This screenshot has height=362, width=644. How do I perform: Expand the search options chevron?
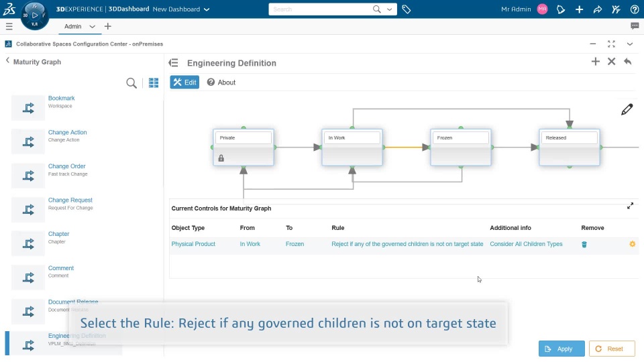pyautogui.click(x=389, y=9)
